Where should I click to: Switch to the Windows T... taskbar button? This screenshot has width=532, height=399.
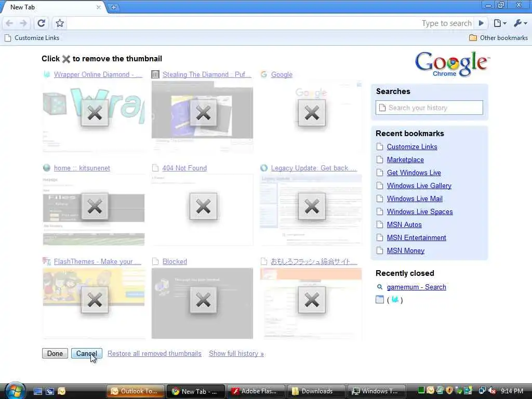[376, 391]
